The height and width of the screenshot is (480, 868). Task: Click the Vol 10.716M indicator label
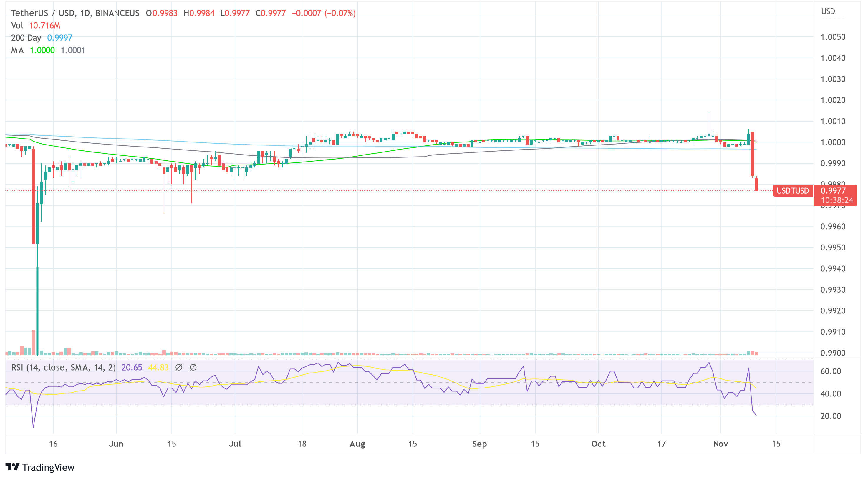35,26
